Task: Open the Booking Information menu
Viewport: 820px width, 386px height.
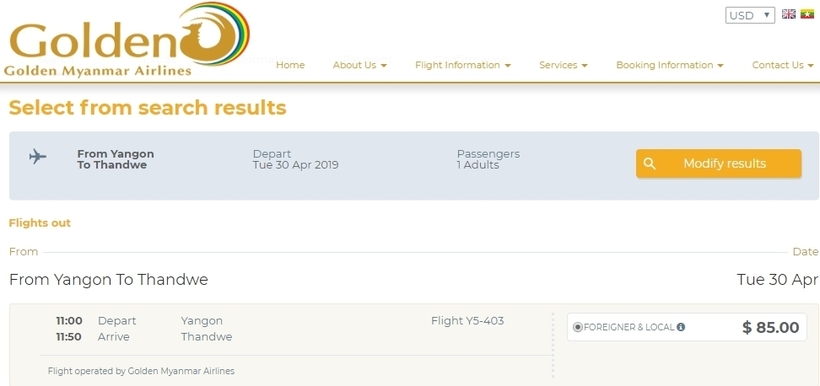Action: [670, 65]
